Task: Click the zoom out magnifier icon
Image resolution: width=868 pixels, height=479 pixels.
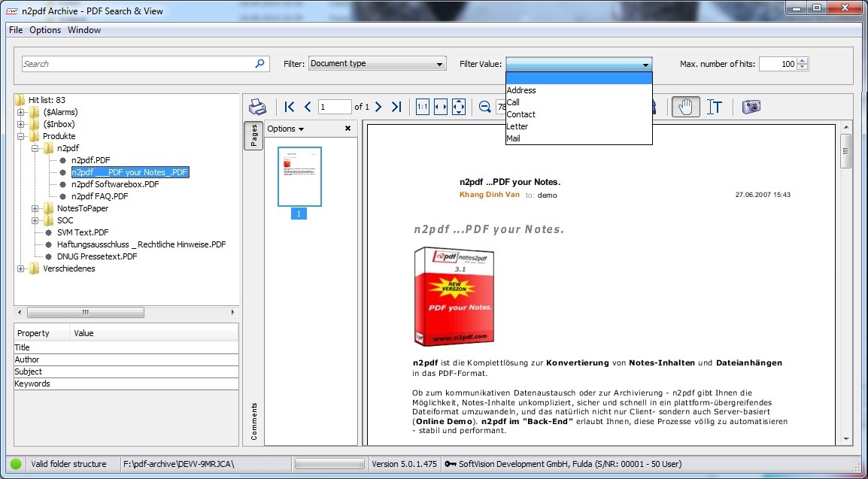Action: pyautogui.click(x=484, y=106)
